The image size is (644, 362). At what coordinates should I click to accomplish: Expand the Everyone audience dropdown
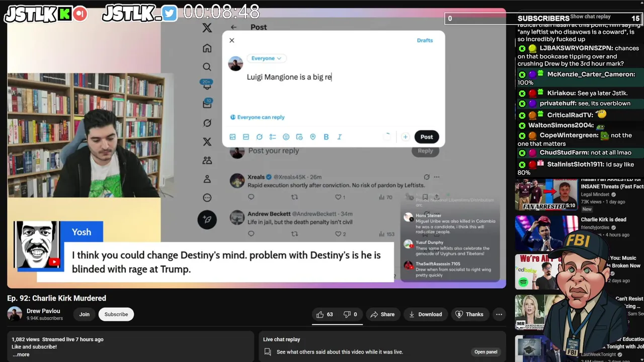(266, 58)
